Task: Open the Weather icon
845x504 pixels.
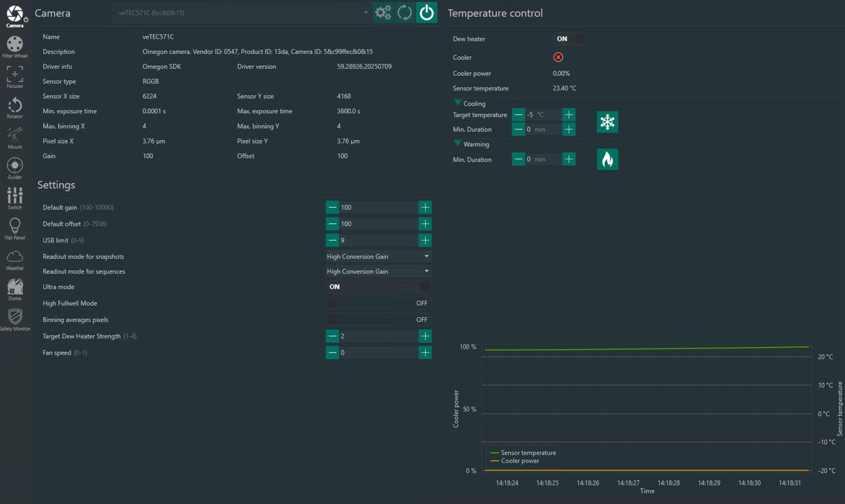Action: click(x=15, y=260)
